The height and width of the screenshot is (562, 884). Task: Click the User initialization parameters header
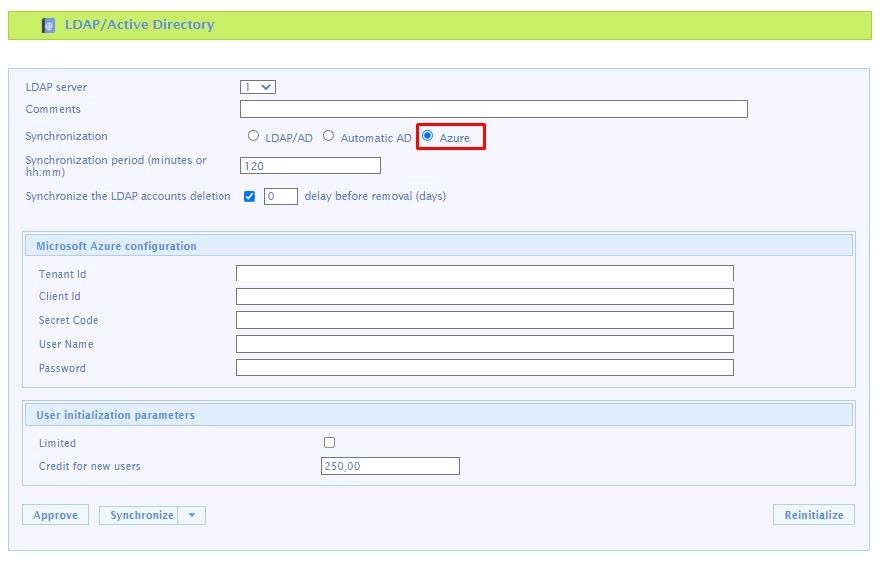tap(439, 415)
